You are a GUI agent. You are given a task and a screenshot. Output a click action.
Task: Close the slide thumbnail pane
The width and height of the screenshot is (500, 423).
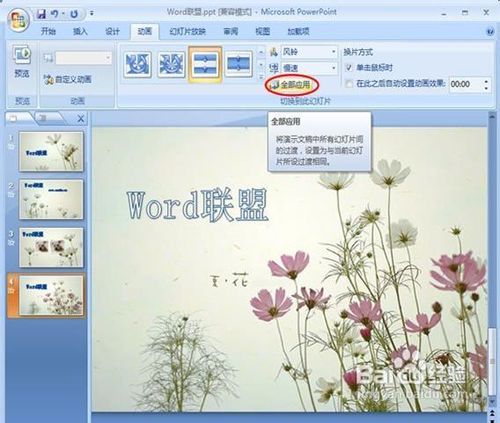[81, 118]
